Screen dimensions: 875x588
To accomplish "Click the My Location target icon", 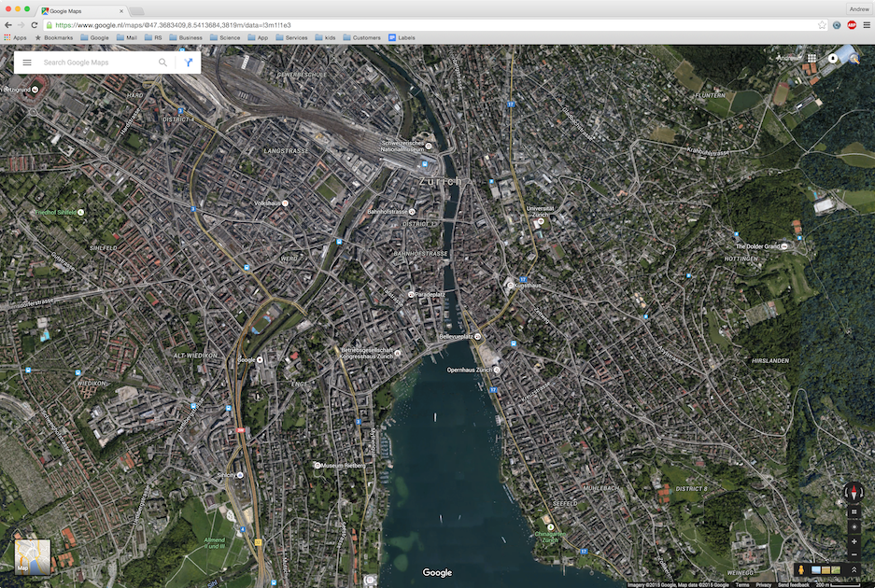I will [854, 527].
